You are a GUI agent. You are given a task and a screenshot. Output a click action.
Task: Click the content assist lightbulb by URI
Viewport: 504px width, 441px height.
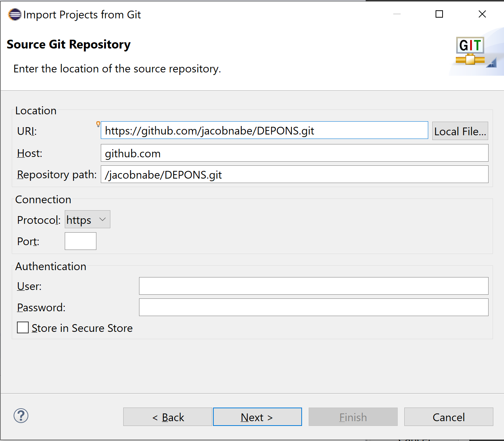(98, 124)
